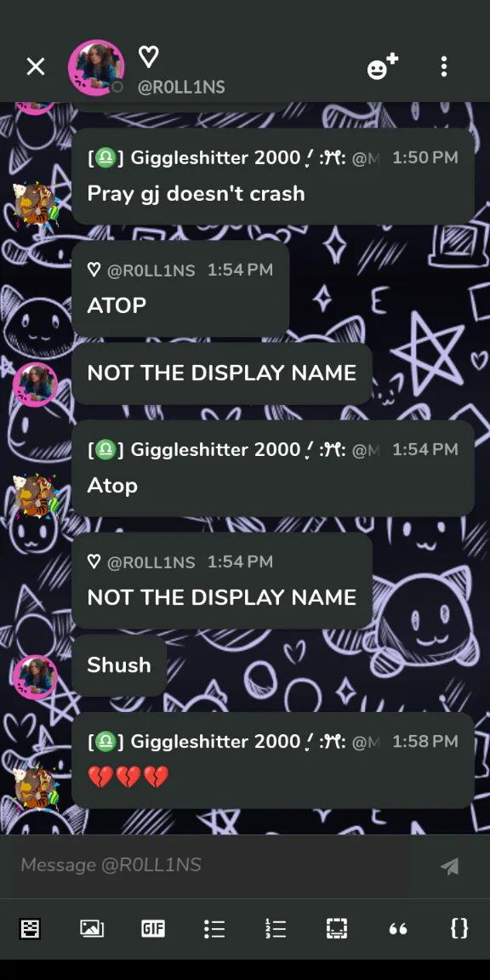This screenshot has width=490, height=980.
Task: Tap the 'Shush' message bubble
Action: [119, 665]
